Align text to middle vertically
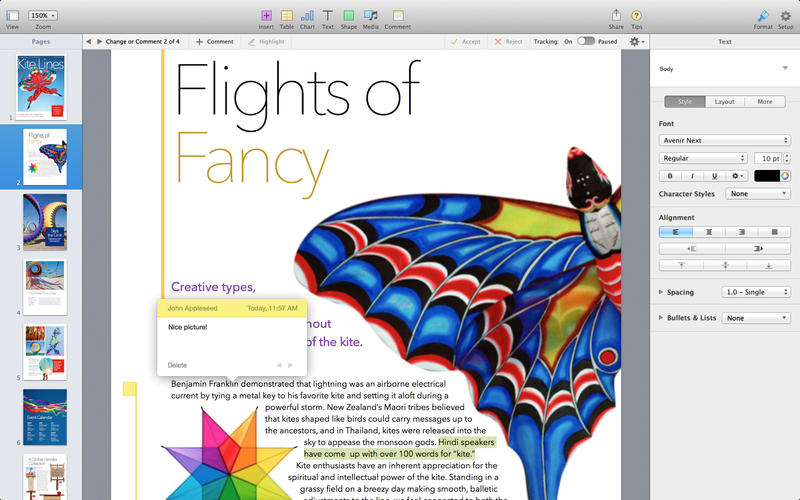Screen dimensions: 800x500 [x=725, y=265]
